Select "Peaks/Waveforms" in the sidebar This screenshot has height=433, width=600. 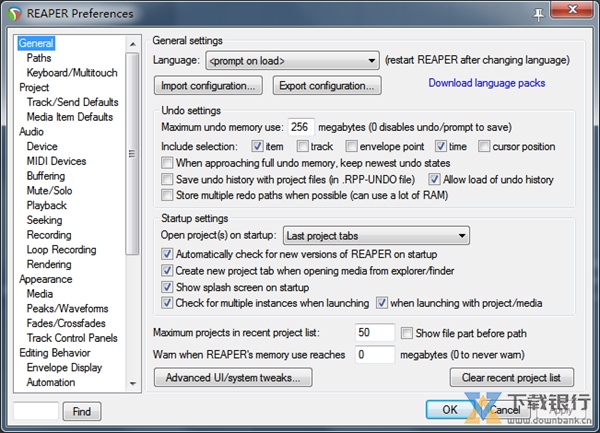coord(67,309)
